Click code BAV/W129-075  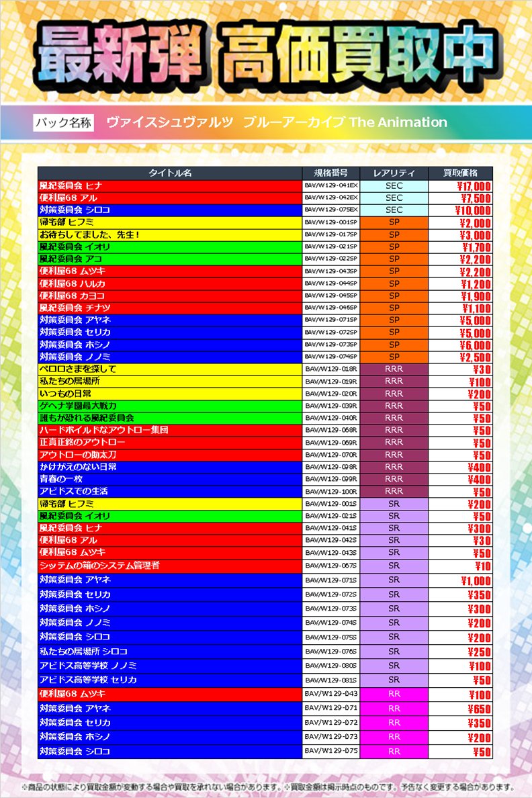coord(331,751)
